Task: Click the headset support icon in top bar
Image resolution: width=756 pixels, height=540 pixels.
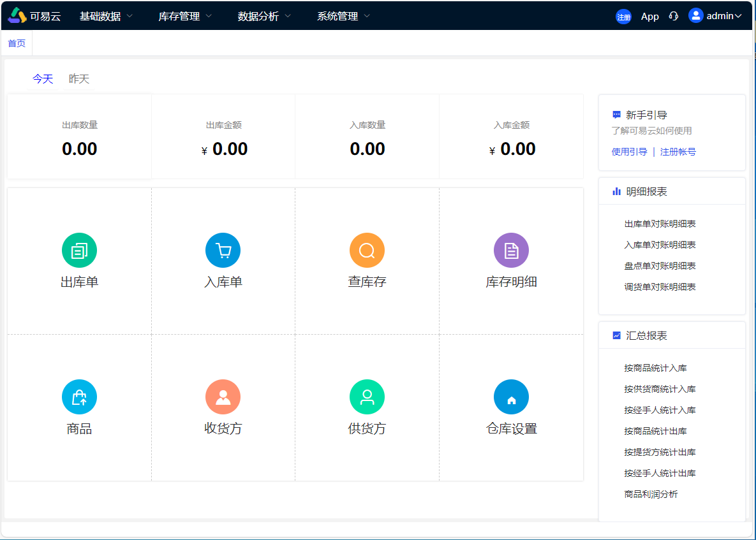Action: (673, 16)
